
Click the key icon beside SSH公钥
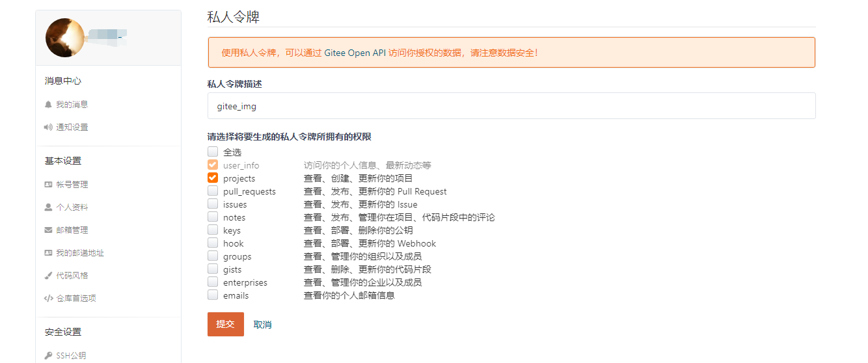click(48, 356)
